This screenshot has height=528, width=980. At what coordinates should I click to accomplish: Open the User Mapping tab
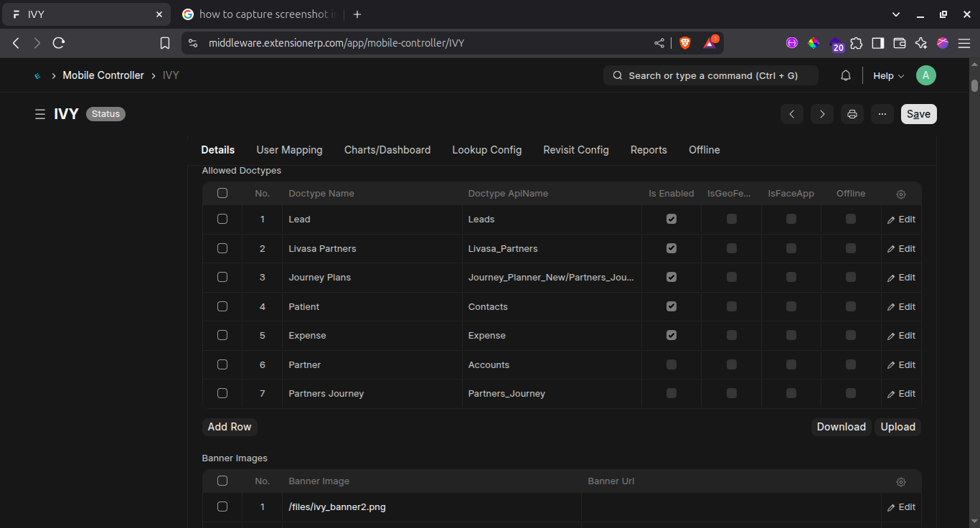(x=290, y=150)
